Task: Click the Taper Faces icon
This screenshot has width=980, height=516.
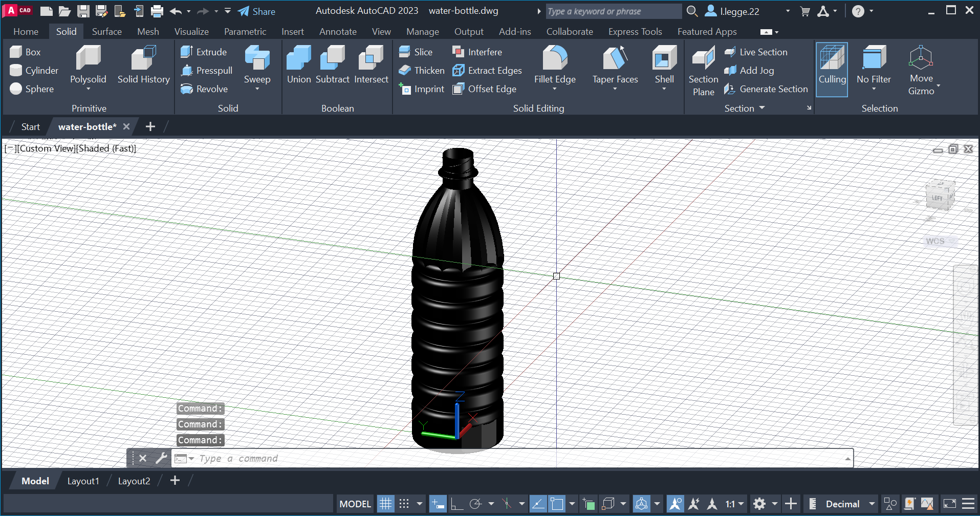Action: click(615, 57)
